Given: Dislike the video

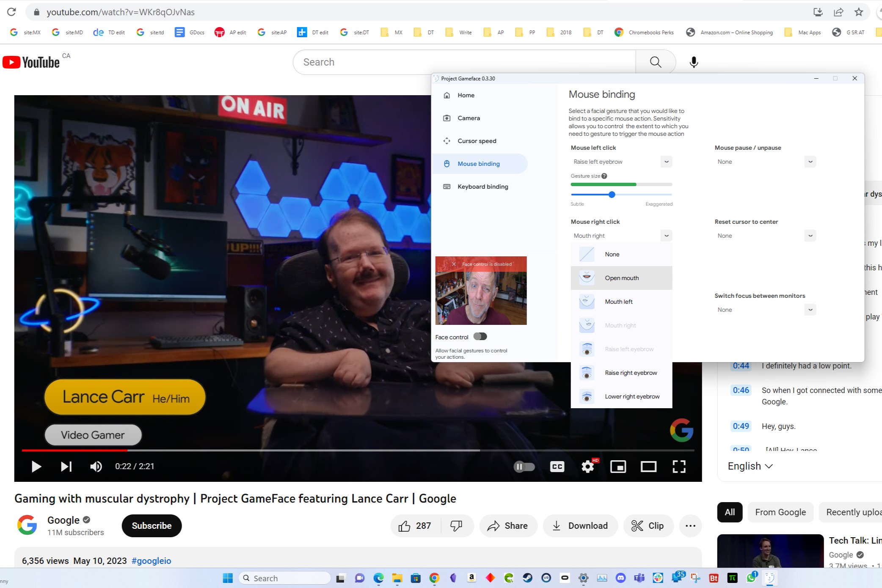Looking at the screenshot, I should click(x=456, y=526).
